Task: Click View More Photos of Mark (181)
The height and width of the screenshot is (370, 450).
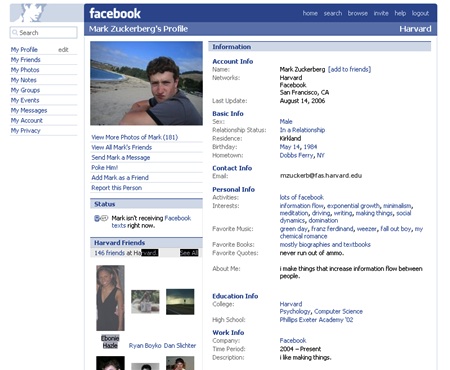Action: click(135, 137)
